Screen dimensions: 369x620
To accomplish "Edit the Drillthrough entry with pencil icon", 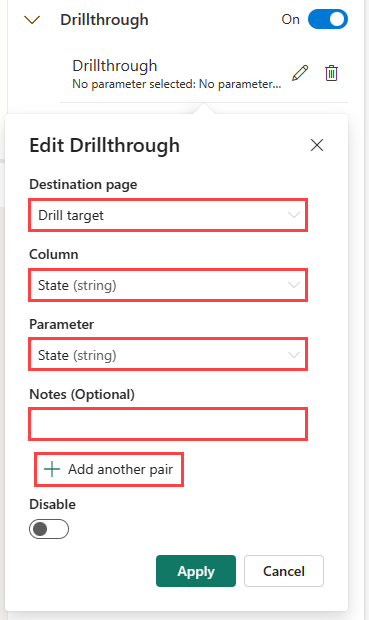I will [x=300, y=73].
